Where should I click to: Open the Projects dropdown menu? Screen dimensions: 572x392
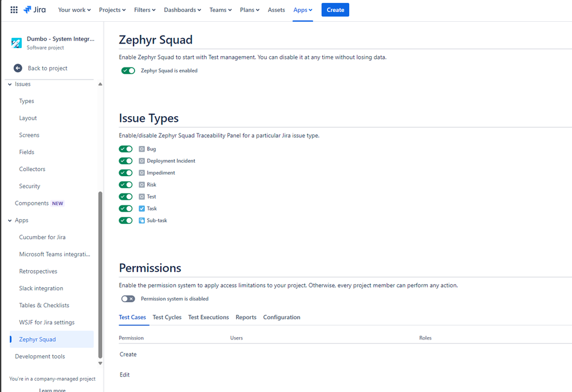[x=112, y=10]
